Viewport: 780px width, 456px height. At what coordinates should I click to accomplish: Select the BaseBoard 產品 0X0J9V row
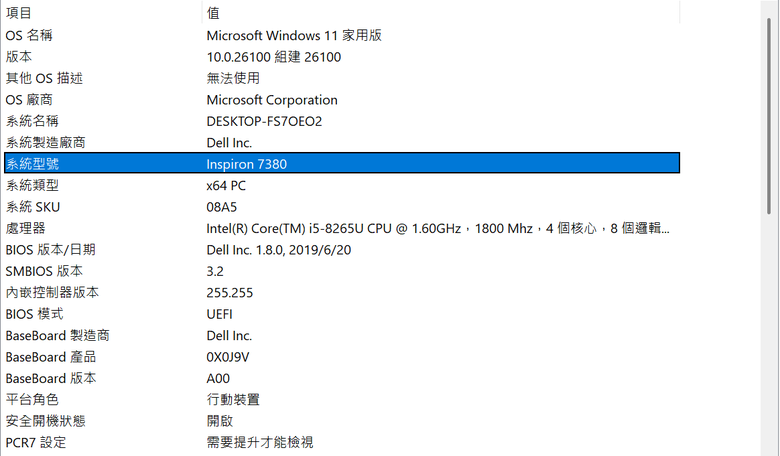342,357
